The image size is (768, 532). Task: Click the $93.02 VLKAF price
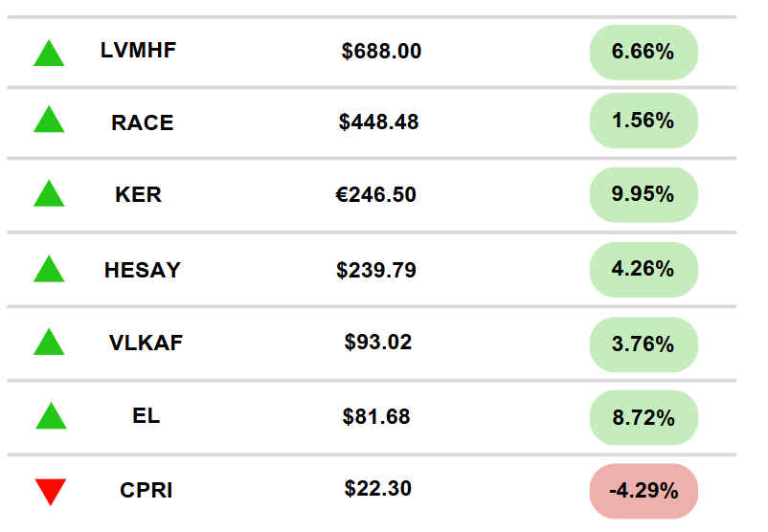(x=377, y=343)
